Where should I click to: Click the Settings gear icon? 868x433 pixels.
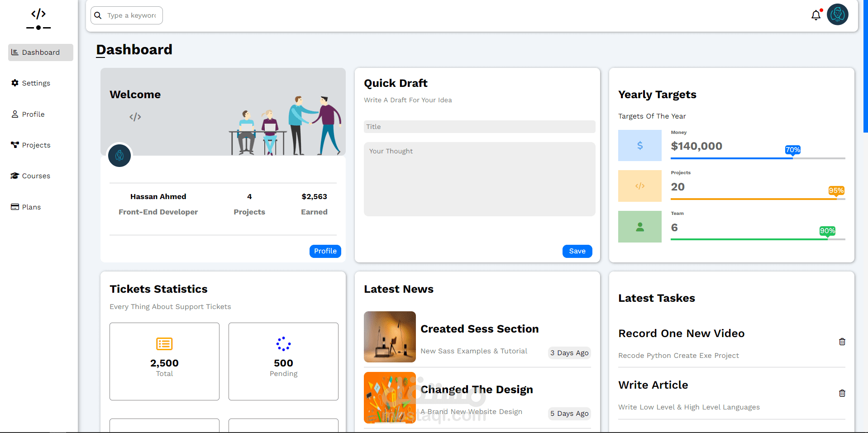pos(15,83)
